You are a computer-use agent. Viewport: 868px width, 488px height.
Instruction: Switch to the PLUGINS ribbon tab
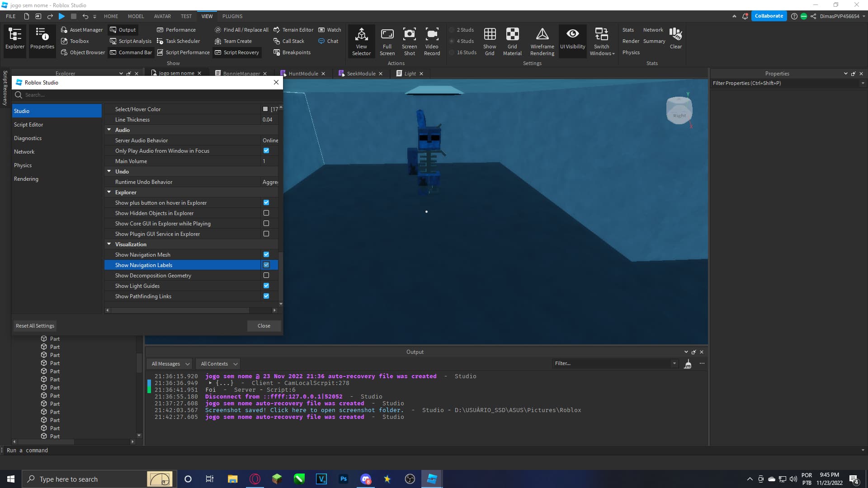point(232,16)
